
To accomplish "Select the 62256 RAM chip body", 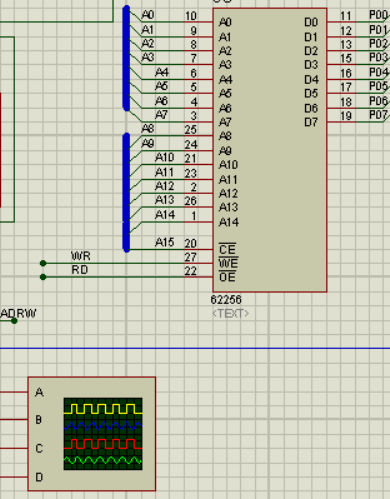I will pyautogui.click(x=270, y=150).
